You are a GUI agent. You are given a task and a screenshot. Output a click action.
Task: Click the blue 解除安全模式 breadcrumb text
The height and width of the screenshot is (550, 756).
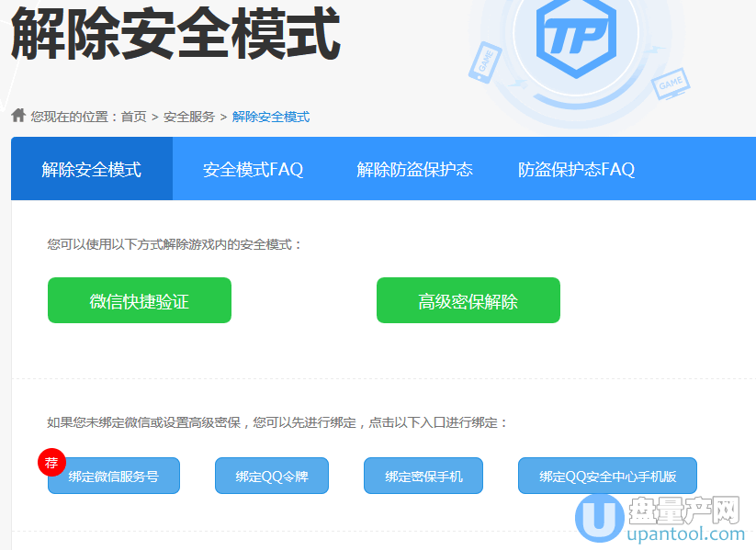271,117
